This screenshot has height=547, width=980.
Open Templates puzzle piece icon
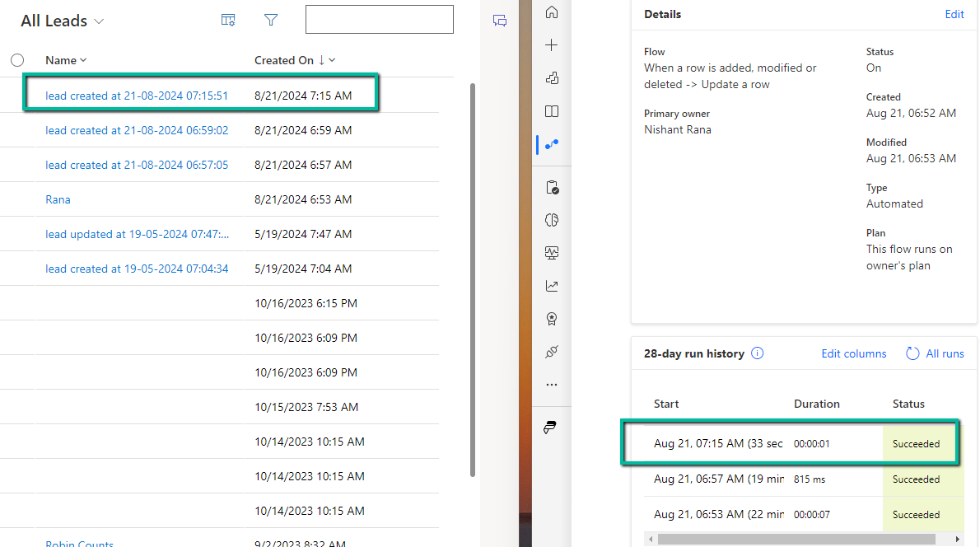click(552, 78)
